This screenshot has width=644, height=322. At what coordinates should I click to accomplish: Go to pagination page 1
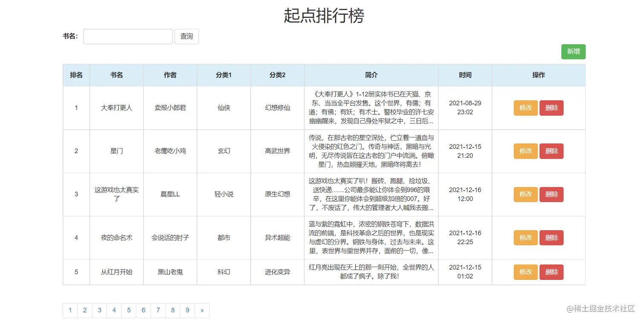pos(70,311)
